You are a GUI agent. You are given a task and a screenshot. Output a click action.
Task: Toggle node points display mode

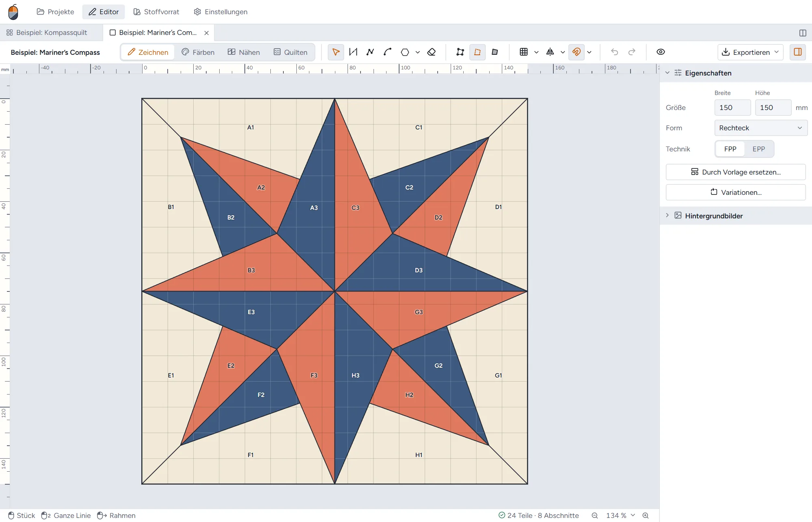tap(460, 52)
